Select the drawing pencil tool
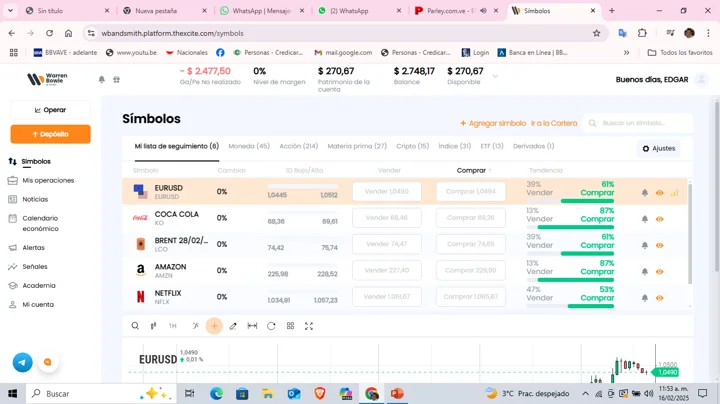 [x=233, y=326]
